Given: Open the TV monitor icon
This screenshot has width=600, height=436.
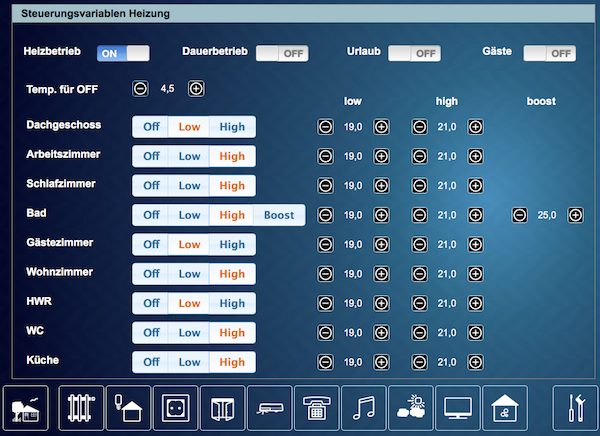Looking at the screenshot, I should coord(458,408).
